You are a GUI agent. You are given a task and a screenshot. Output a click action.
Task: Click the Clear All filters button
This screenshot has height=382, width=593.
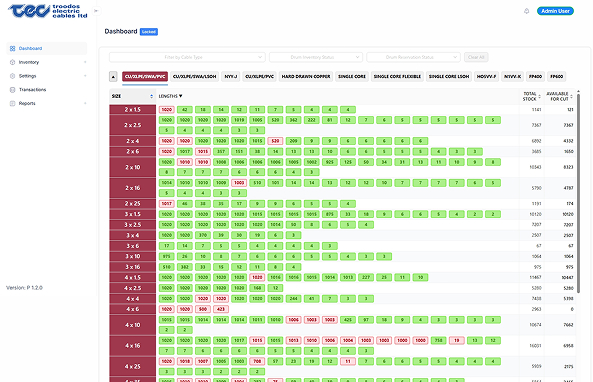tap(476, 57)
